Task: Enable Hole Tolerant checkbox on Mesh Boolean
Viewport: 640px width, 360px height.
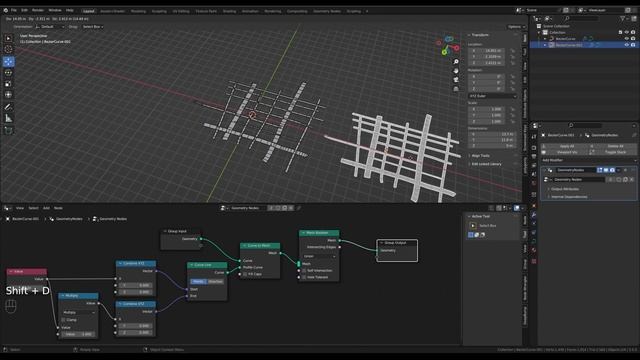Action: (304, 277)
